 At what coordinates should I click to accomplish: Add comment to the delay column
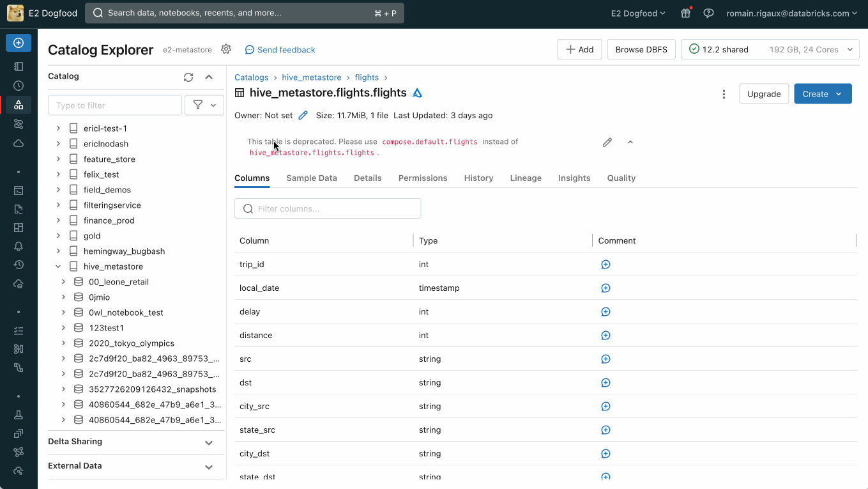tap(605, 312)
